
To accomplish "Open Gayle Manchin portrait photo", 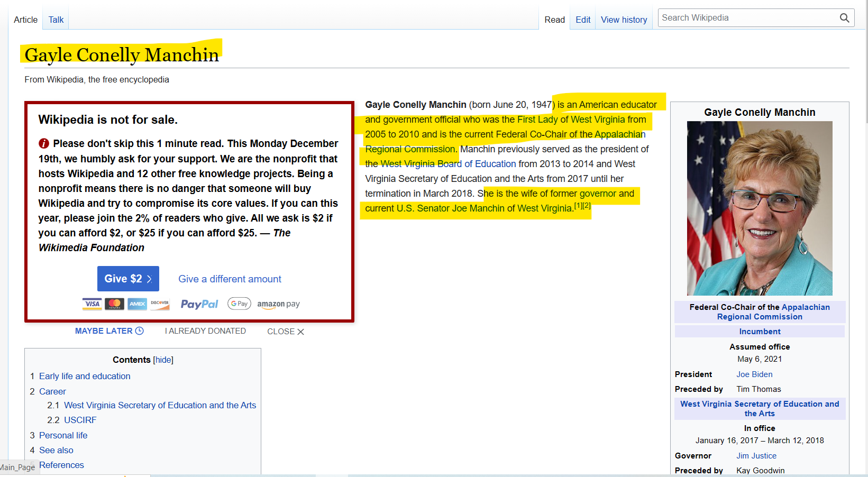I will (x=760, y=208).
